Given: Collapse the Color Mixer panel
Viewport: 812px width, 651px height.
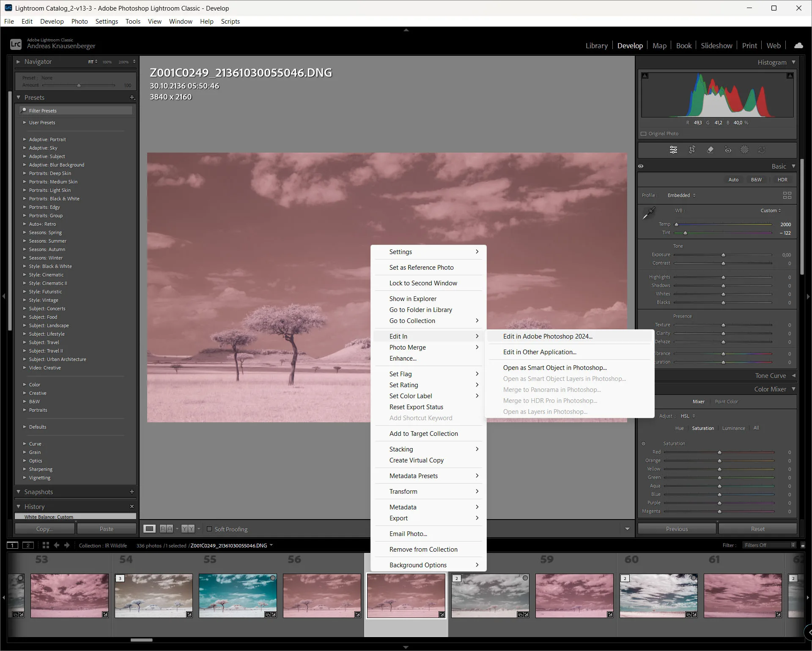Looking at the screenshot, I should [x=793, y=389].
